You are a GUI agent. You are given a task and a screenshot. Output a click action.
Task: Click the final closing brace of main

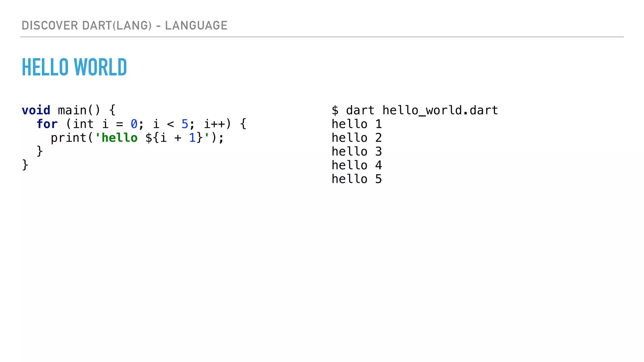[25, 165]
